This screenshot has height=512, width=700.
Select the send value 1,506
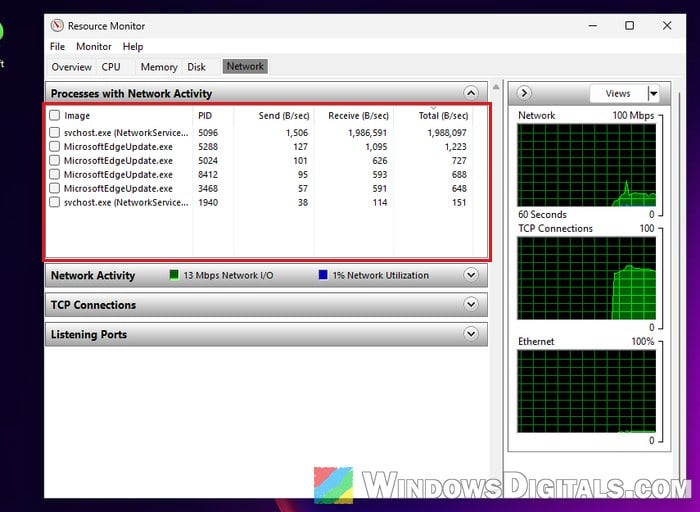click(x=297, y=133)
